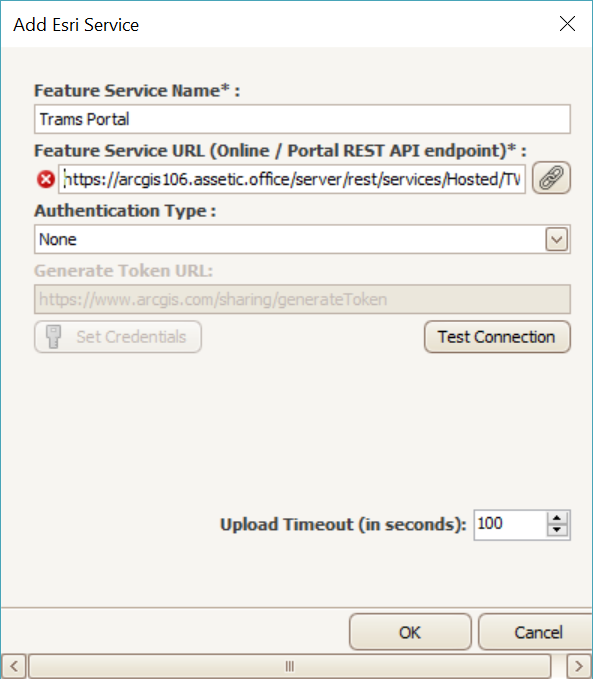
Task: Open the Authentication Type dropdown arrow
Action: [x=556, y=239]
